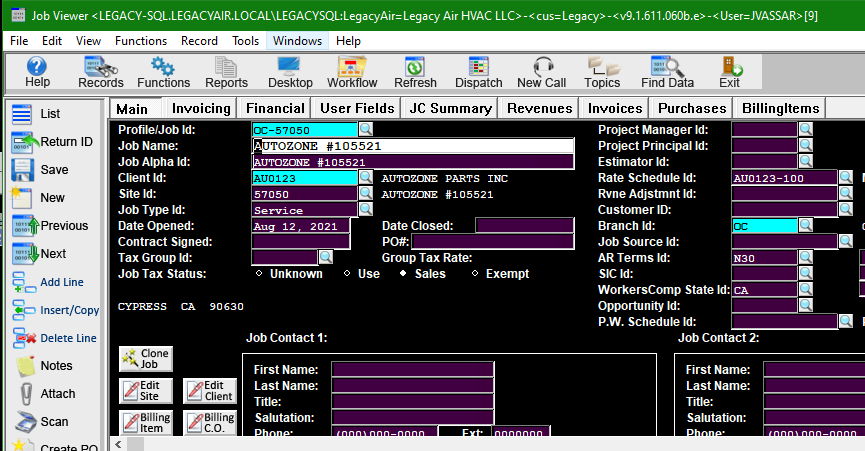Go to the Previous record
This screenshot has width=865, height=451.
coord(50,226)
